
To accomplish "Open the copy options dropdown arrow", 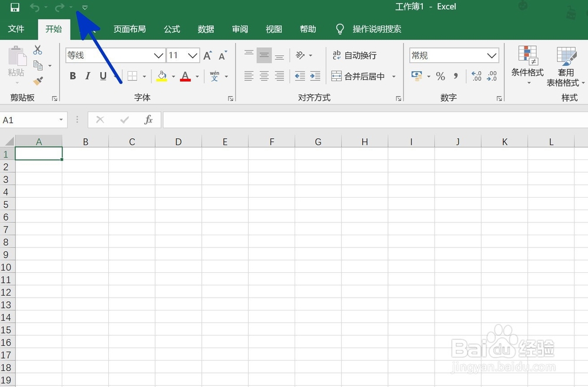I will point(50,66).
